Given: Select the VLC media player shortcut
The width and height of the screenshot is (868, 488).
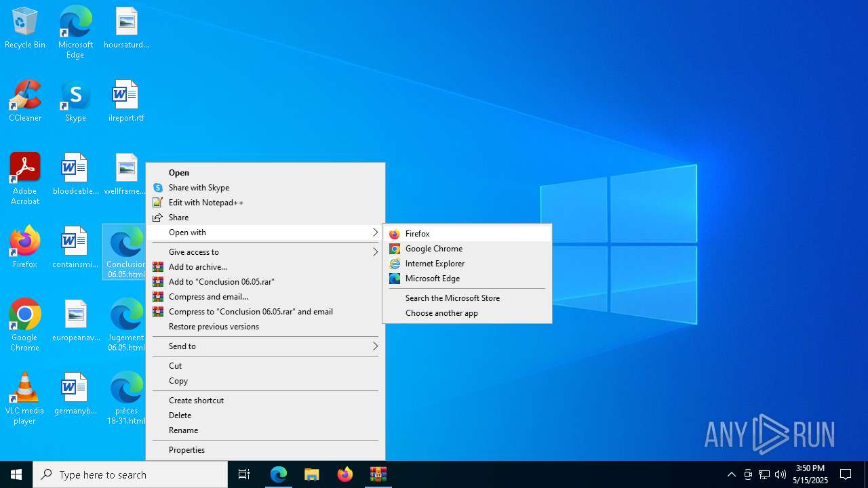Looking at the screenshot, I should pos(25,399).
